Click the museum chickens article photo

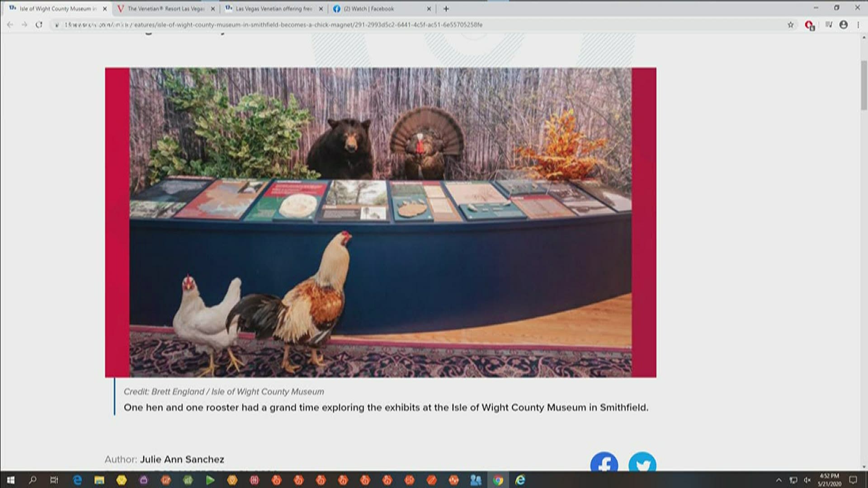coord(381,222)
